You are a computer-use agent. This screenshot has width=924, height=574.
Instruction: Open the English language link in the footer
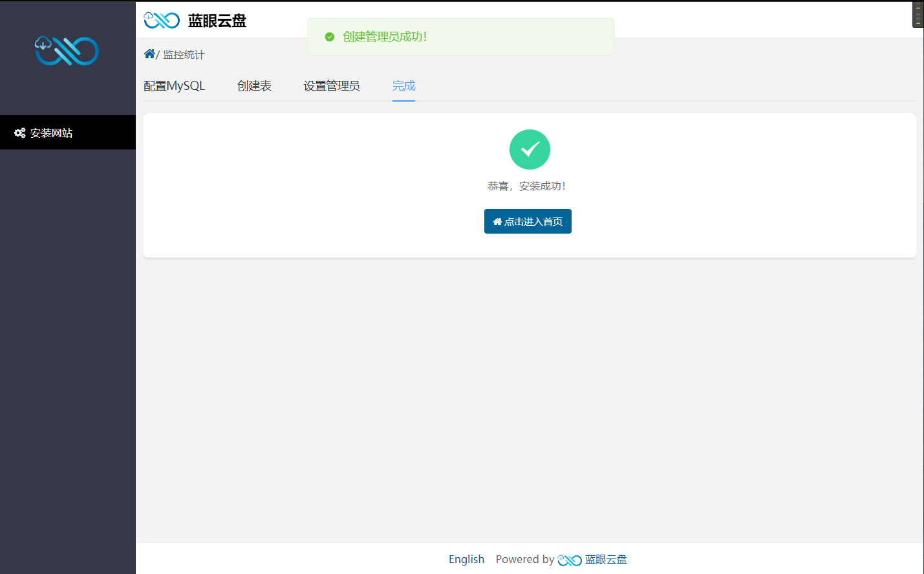(466, 559)
